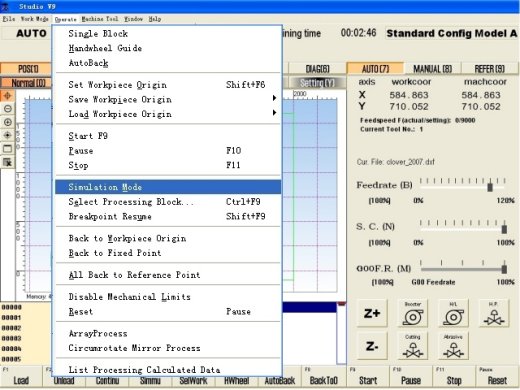Click the Z- axis jog button
520x390 pixels.
pos(372,346)
